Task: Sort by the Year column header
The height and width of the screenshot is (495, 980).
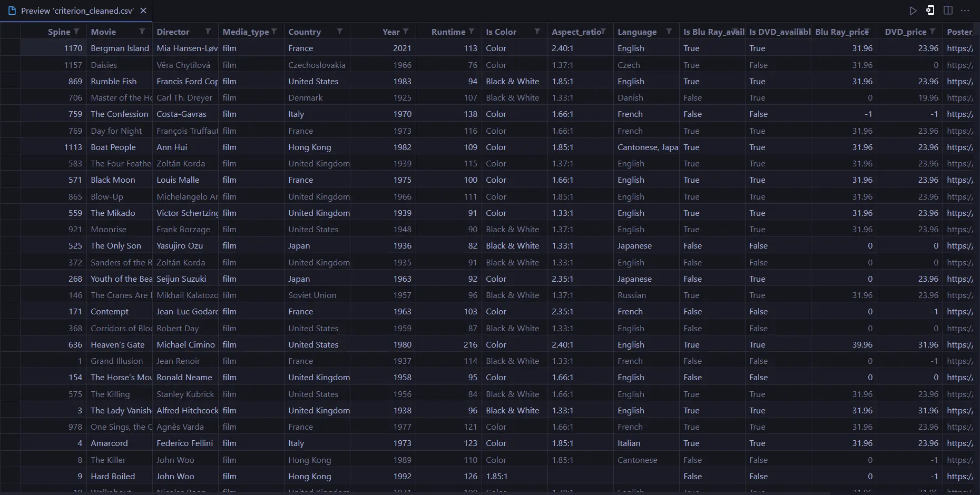Action: coord(391,32)
